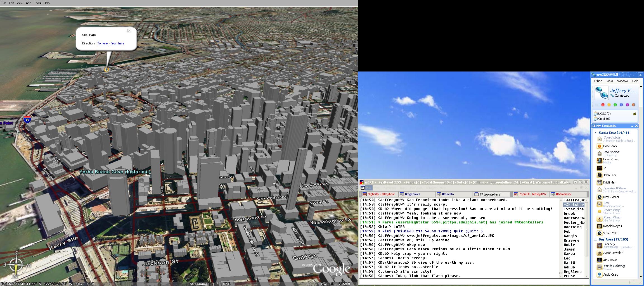Click the mIRC title bar application icon
This screenshot has width=644, height=286.
point(362,182)
